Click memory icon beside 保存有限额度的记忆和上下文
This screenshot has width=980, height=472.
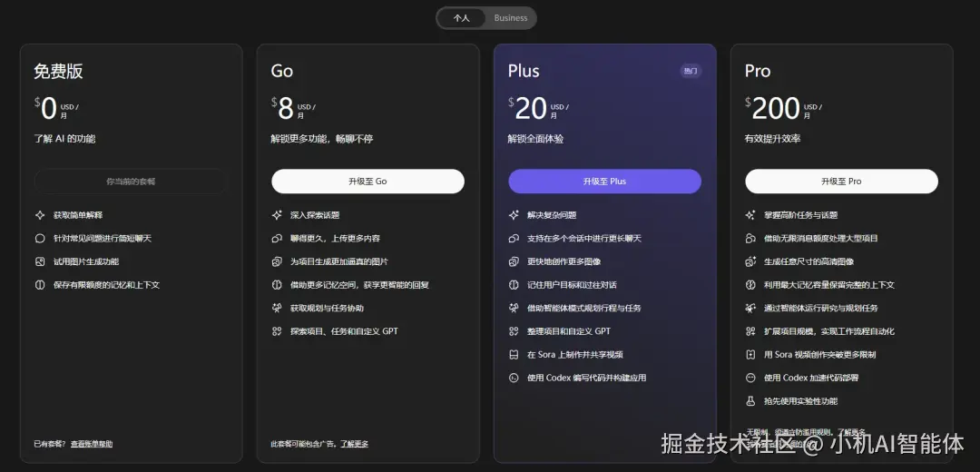40,284
